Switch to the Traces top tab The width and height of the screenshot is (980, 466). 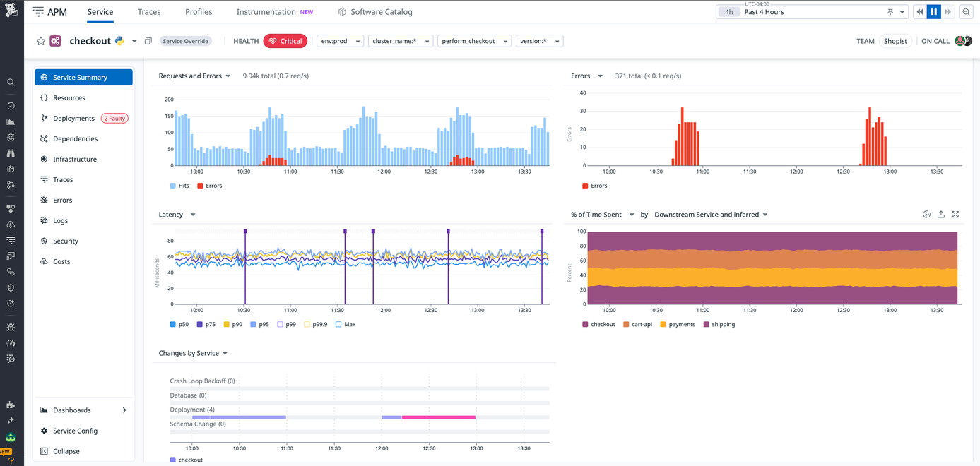point(149,12)
